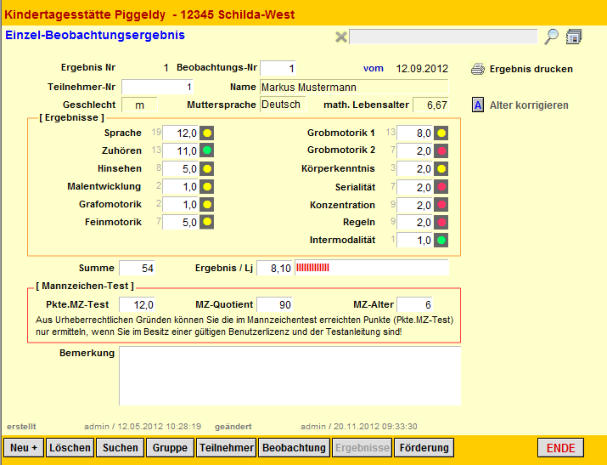
Task: Click the Grafomotorik yellow status light
Action: tap(207, 204)
